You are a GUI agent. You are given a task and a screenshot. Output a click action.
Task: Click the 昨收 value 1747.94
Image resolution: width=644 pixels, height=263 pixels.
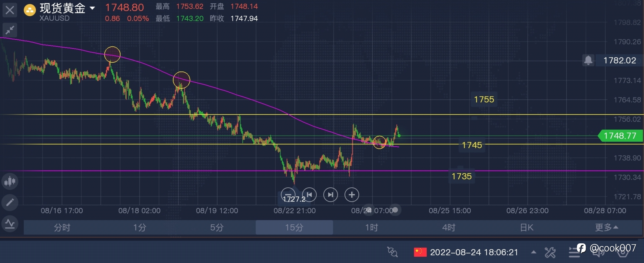(244, 18)
